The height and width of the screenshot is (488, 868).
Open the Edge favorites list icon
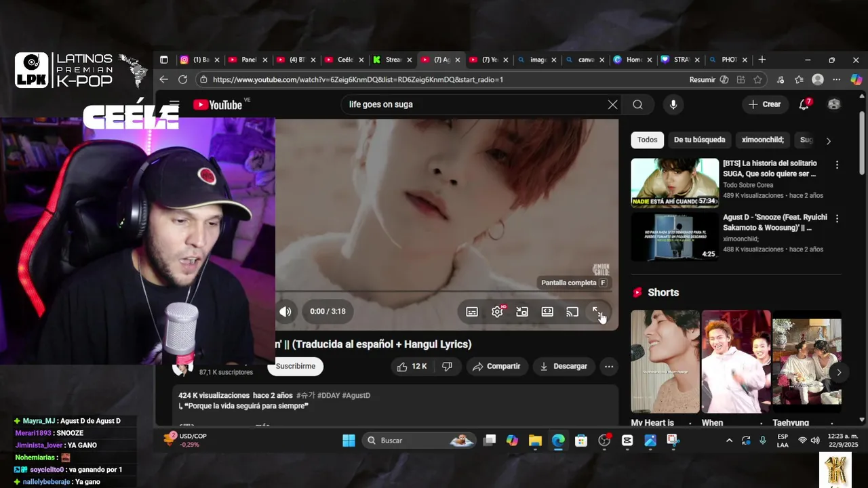[800, 80]
